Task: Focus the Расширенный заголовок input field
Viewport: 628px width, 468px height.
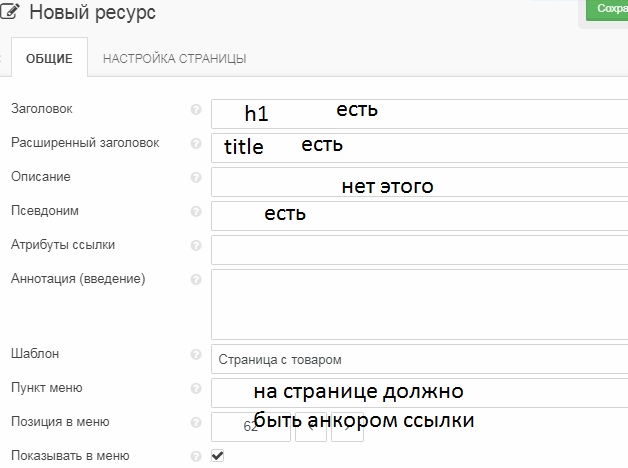Action: pos(419,148)
